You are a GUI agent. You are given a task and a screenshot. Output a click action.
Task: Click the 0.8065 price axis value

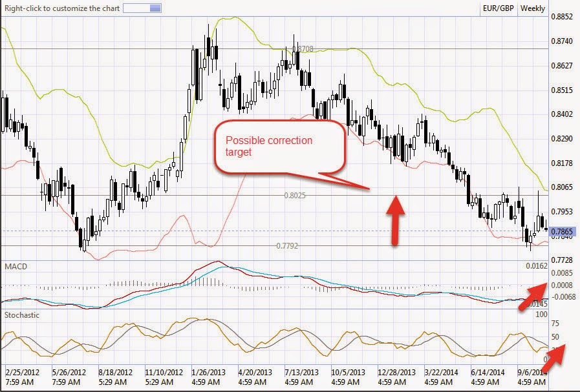(x=562, y=187)
